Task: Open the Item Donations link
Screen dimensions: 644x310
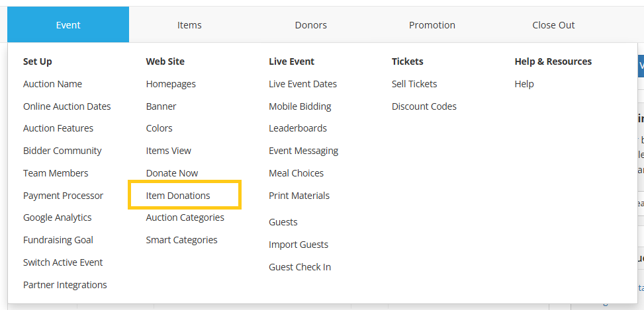Action: click(178, 196)
